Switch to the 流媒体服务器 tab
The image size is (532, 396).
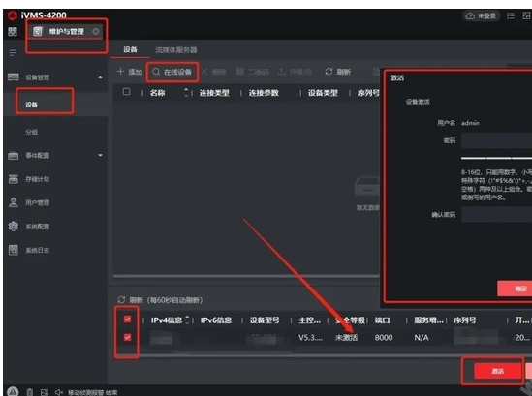(x=176, y=50)
